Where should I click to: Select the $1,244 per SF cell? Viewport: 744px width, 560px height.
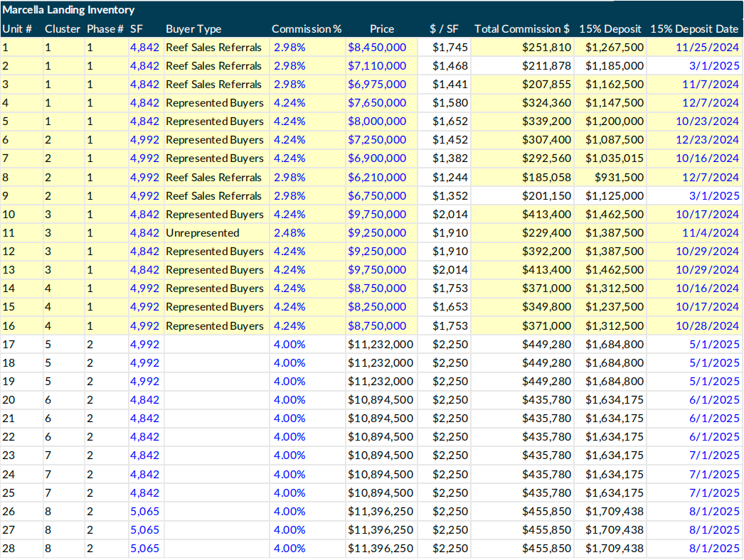[x=450, y=177]
